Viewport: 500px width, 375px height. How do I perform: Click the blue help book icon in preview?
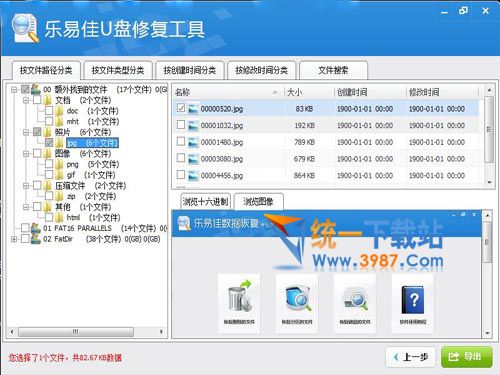click(413, 299)
